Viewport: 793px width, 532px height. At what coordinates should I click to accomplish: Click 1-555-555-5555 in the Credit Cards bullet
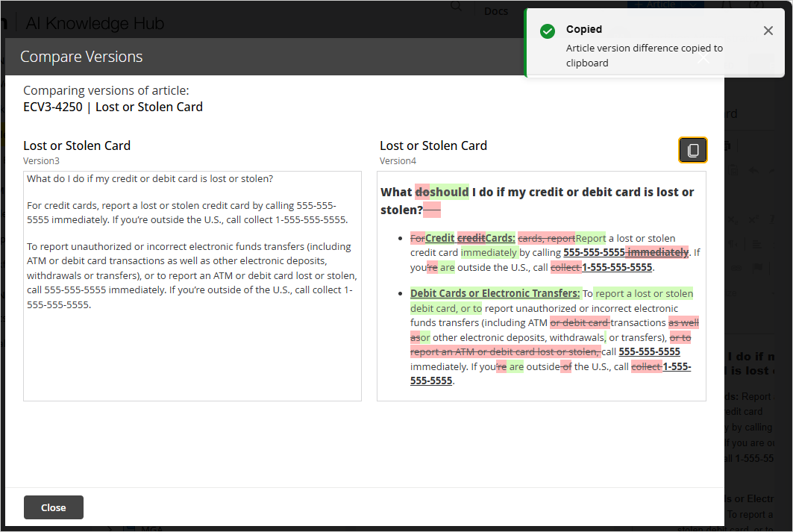coord(617,267)
